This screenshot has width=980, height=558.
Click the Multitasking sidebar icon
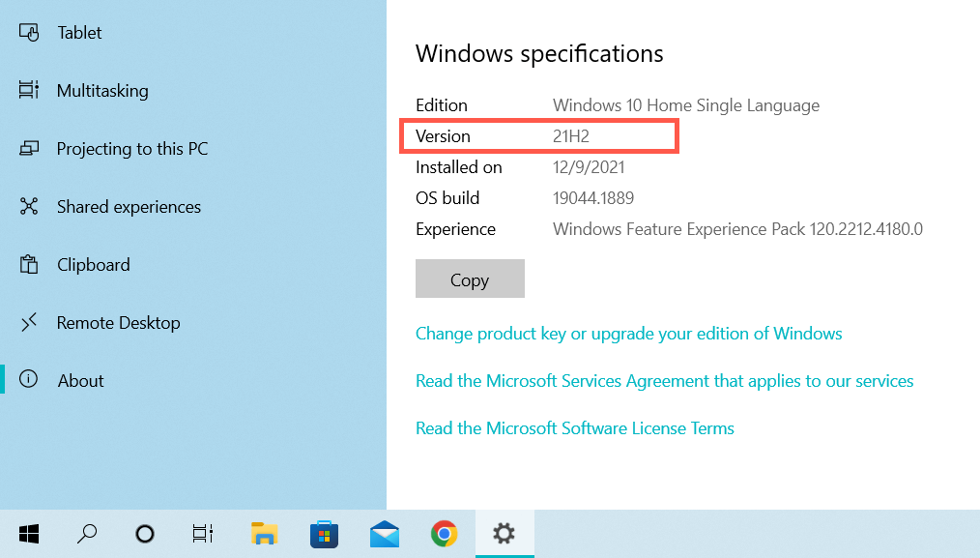[x=29, y=91]
